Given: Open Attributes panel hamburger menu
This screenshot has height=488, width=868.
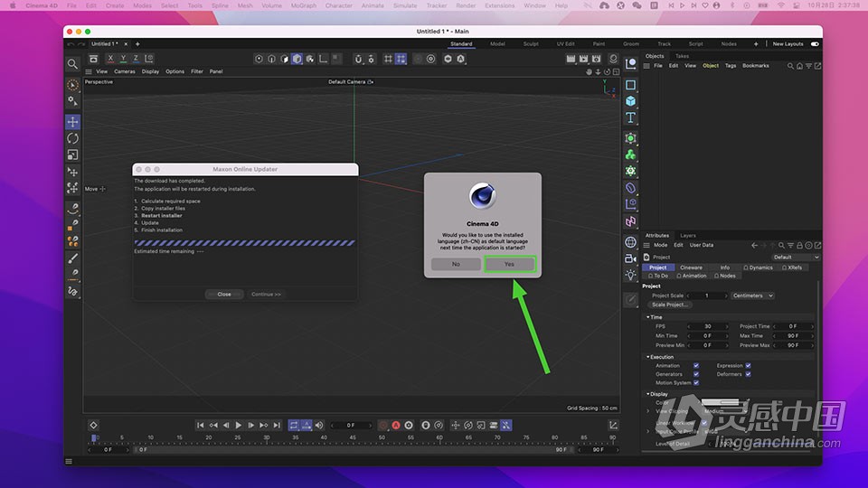Looking at the screenshot, I should [646, 245].
